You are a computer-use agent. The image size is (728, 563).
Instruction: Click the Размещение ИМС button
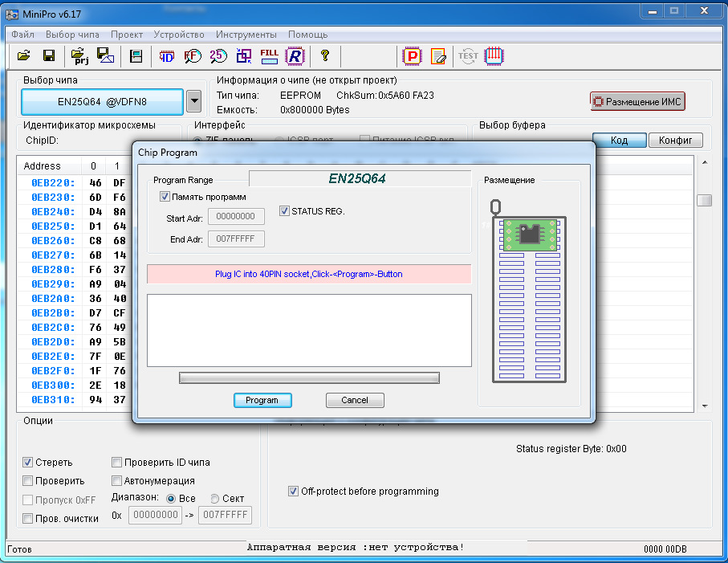(x=637, y=102)
